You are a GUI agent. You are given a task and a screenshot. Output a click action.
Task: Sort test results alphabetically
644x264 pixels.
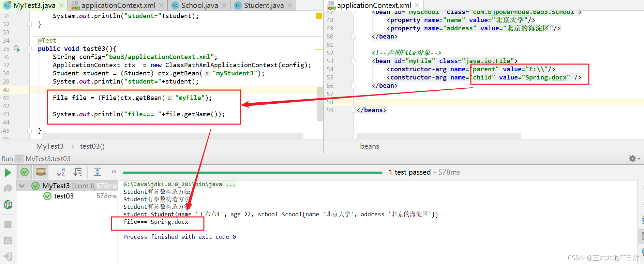[61, 172]
